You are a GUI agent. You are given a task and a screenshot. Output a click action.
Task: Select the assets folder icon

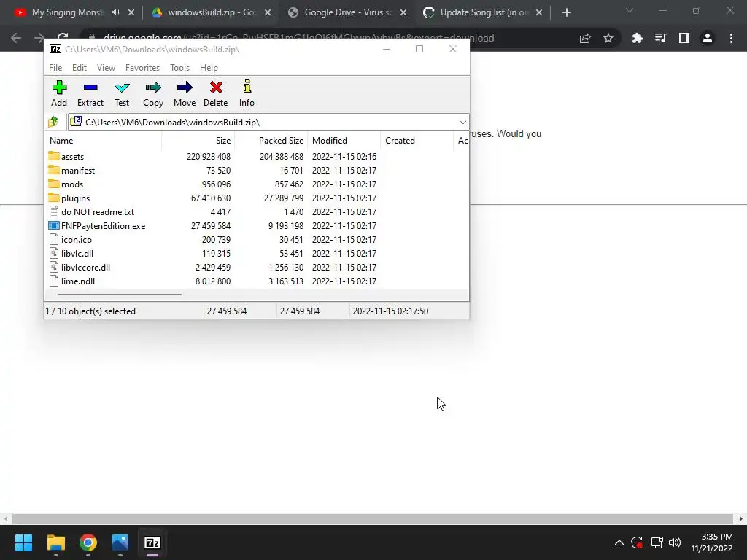click(x=54, y=156)
